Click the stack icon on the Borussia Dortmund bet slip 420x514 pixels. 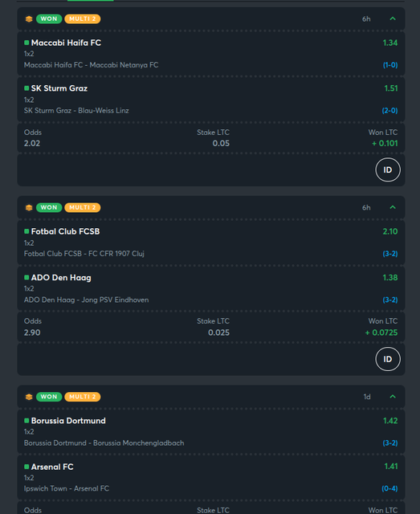pos(29,397)
